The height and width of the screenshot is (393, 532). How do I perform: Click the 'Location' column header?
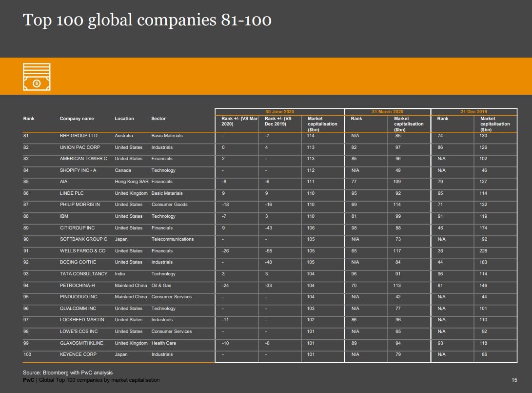pyautogui.click(x=124, y=119)
